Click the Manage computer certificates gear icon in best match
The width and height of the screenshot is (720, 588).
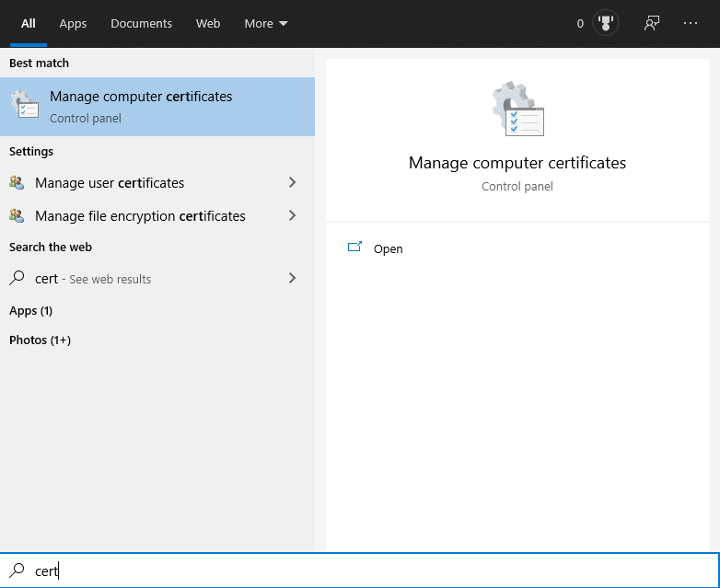tap(25, 105)
